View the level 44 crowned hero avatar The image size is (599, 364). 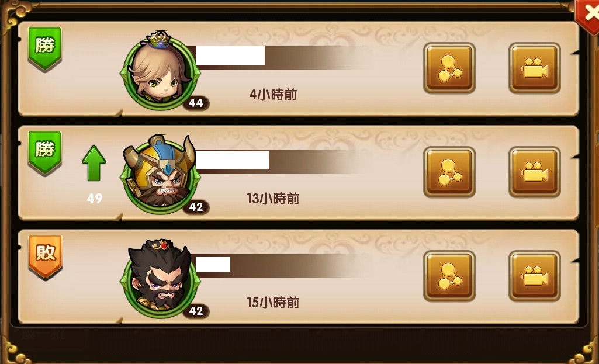(161, 71)
